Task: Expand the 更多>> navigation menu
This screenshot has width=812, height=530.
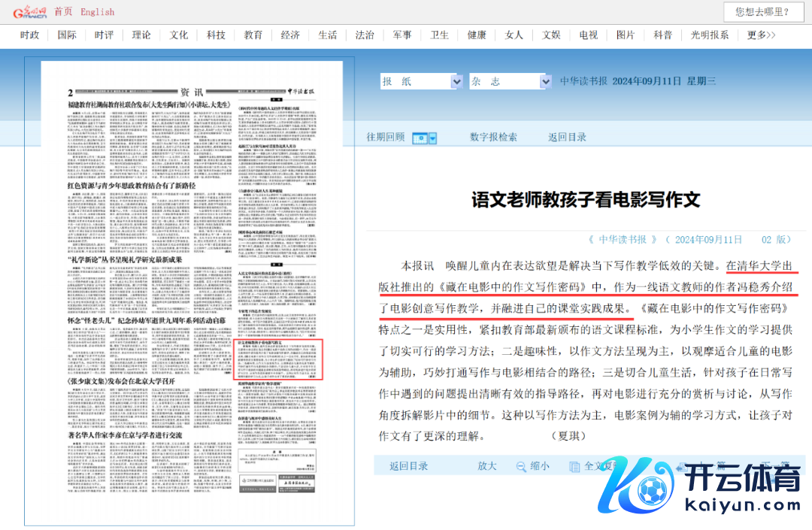Action: click(761, 35)
